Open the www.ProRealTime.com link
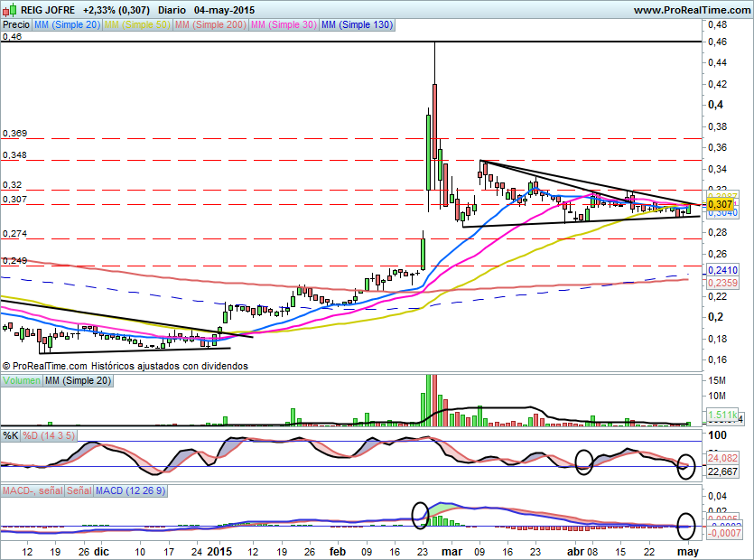This screenshot has width=754, height=560. 691,10
